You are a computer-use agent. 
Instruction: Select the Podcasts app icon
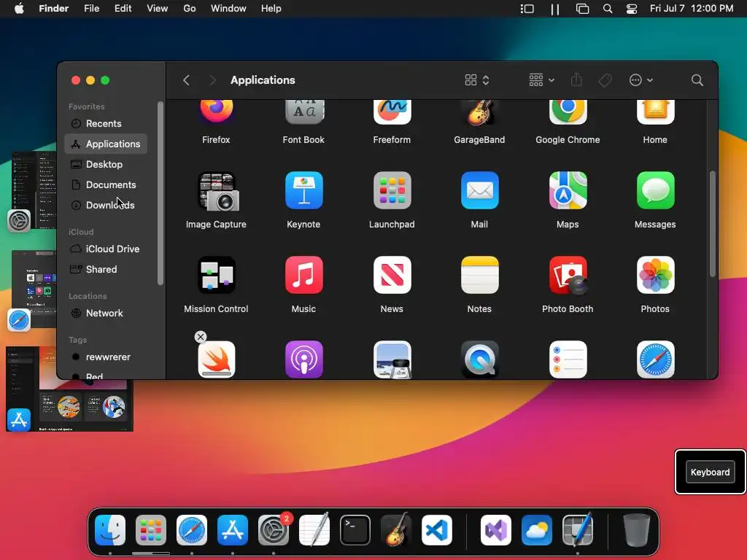click(304, 359)
